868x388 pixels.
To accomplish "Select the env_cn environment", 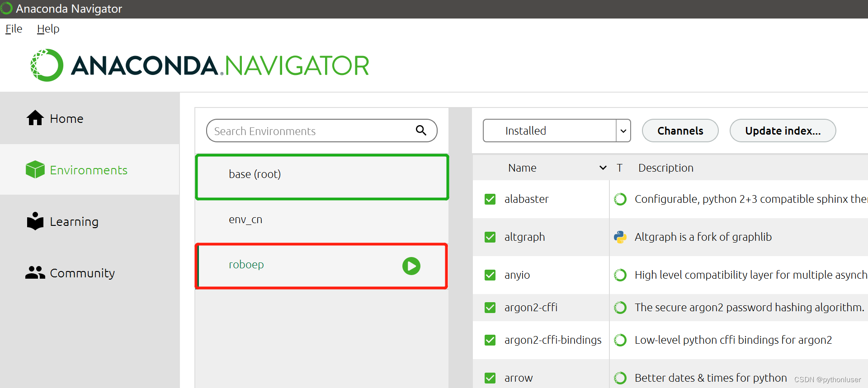I will click(322, 220).
